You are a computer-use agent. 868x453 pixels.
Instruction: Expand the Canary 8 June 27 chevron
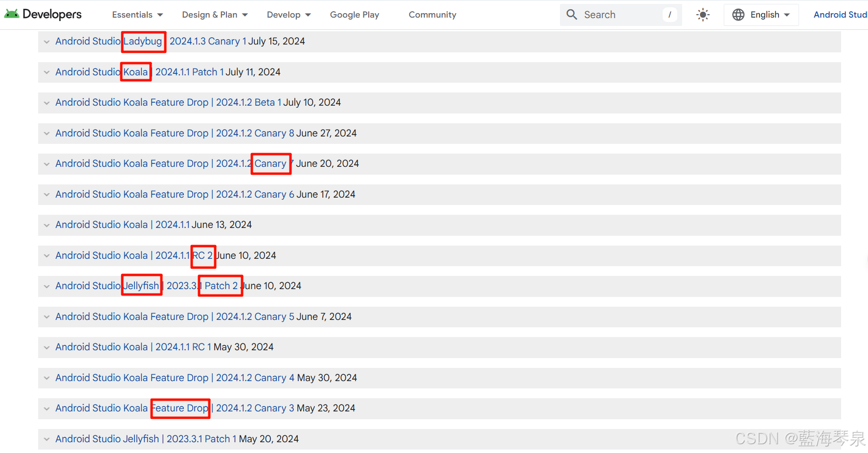click(46, 134)
